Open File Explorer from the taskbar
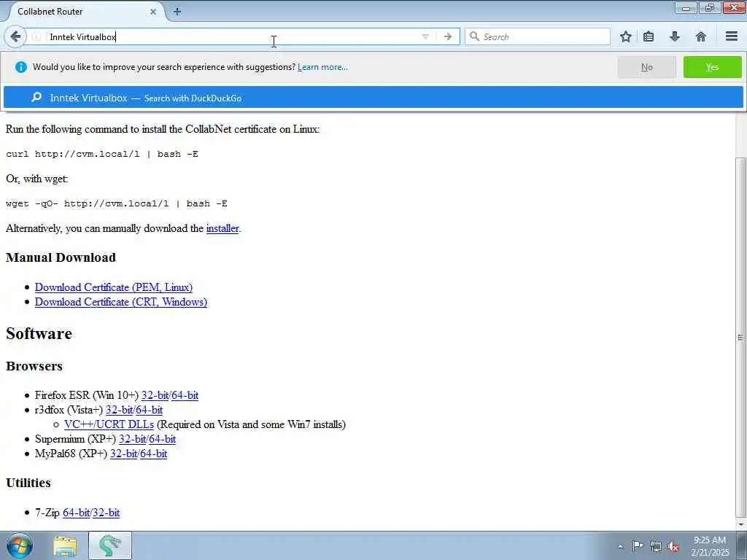Viewport: 747px width, 560px height. pyautogui.click(x=65, y=546)
